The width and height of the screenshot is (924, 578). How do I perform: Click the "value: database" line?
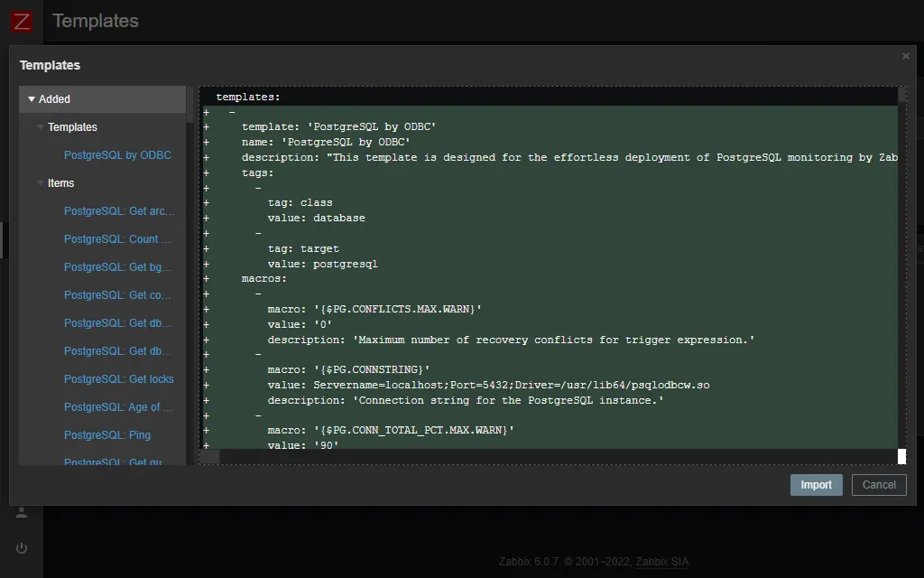tap(317, 219)
